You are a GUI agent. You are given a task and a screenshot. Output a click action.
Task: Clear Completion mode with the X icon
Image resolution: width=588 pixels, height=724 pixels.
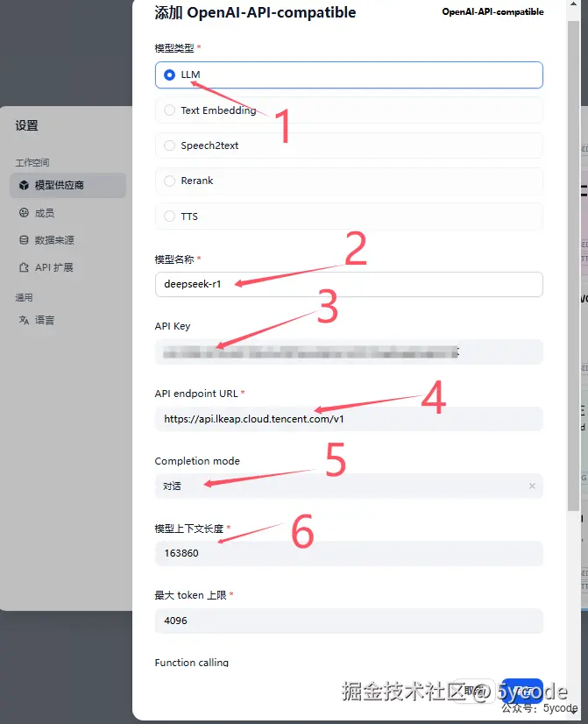[x=532, y=486]
